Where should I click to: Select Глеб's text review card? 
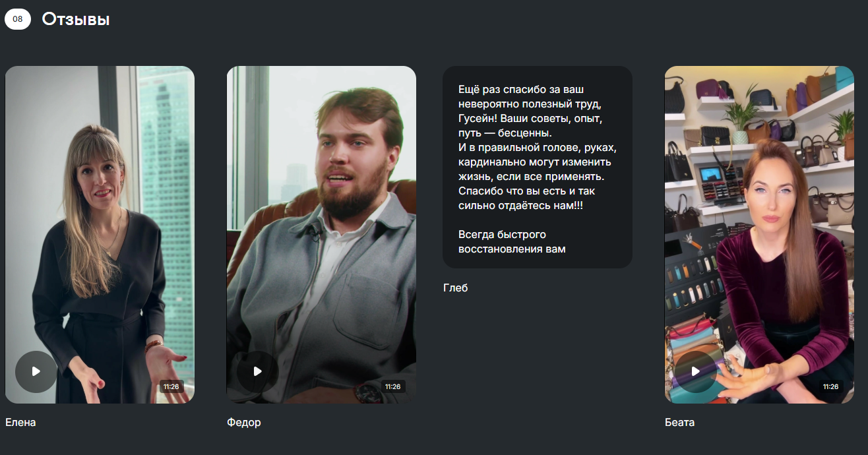click(x=538, y=167)
